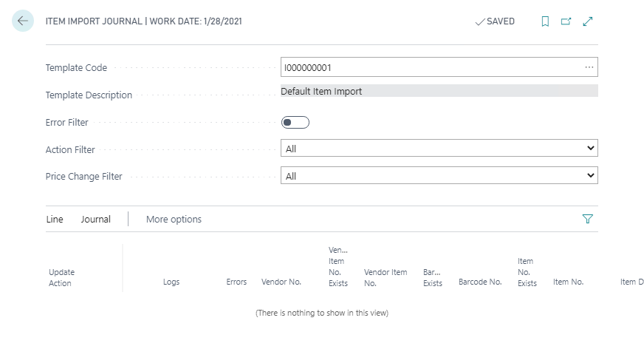
Task: Show More options
Action: 174,219
